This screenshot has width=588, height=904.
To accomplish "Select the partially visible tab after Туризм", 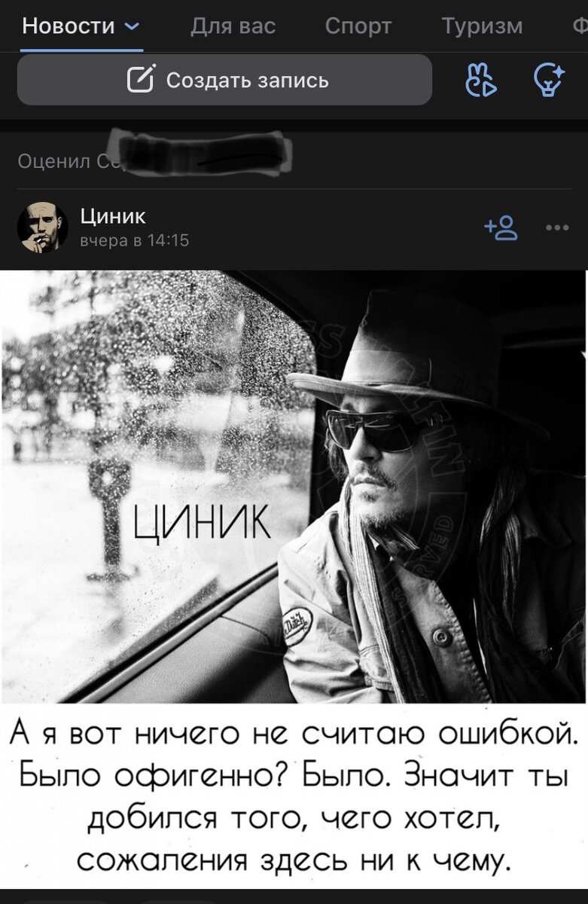I will click(580, 26).
